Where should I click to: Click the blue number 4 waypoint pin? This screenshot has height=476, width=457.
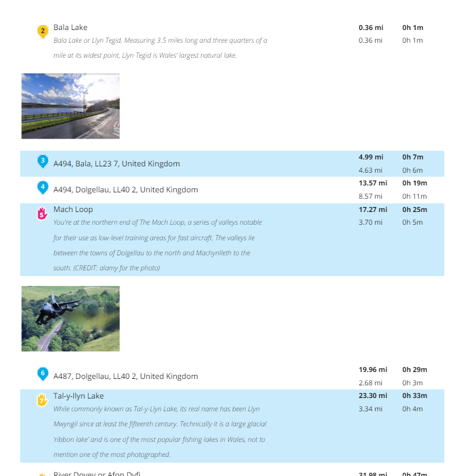click(x=43, y=187)
